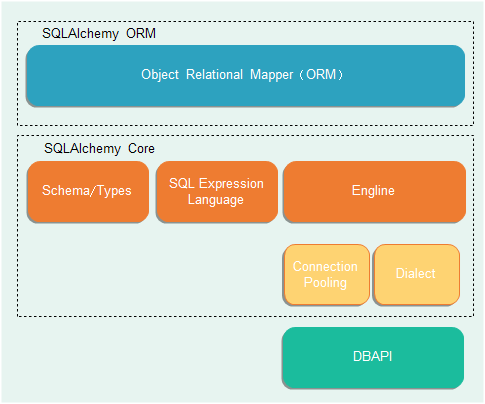Select the green DBAPI box

[373, 357]
